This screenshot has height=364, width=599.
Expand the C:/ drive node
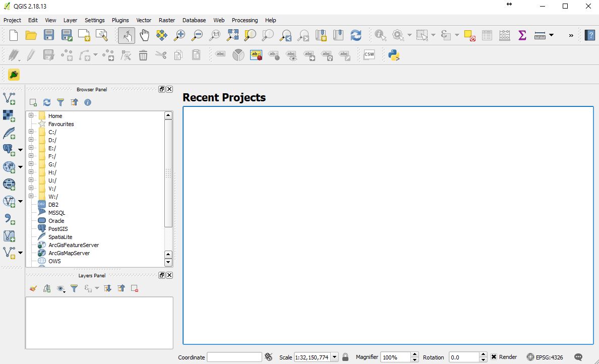tap(31, 132)
